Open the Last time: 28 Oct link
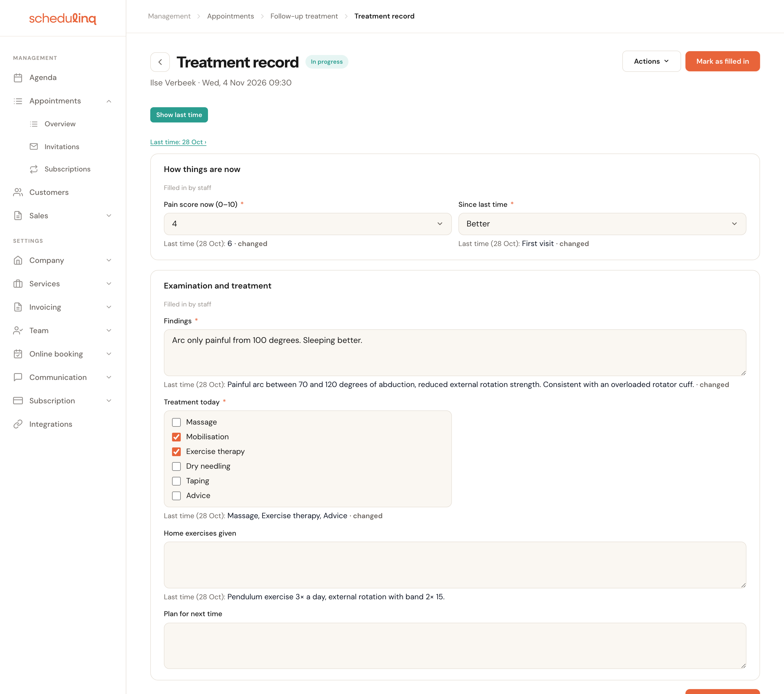 (x=178, y=142)
